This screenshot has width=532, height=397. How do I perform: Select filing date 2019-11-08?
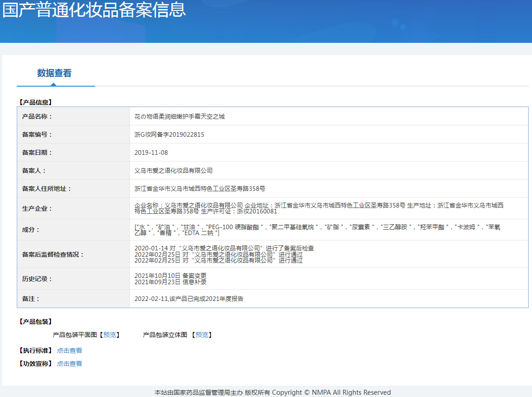pyautogui.click(x=151, y=152)
